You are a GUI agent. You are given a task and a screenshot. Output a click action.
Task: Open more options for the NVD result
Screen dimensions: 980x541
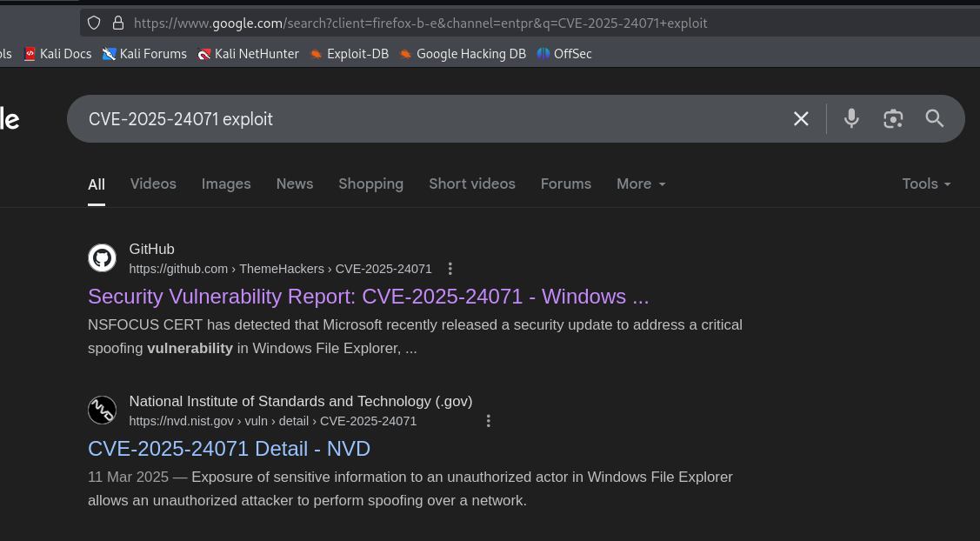(x=488, y=421)
